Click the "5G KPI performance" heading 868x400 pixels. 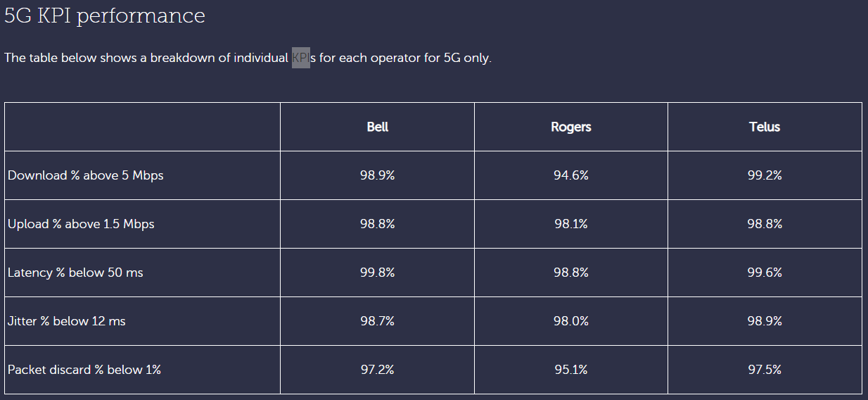[x=105, y=16]
